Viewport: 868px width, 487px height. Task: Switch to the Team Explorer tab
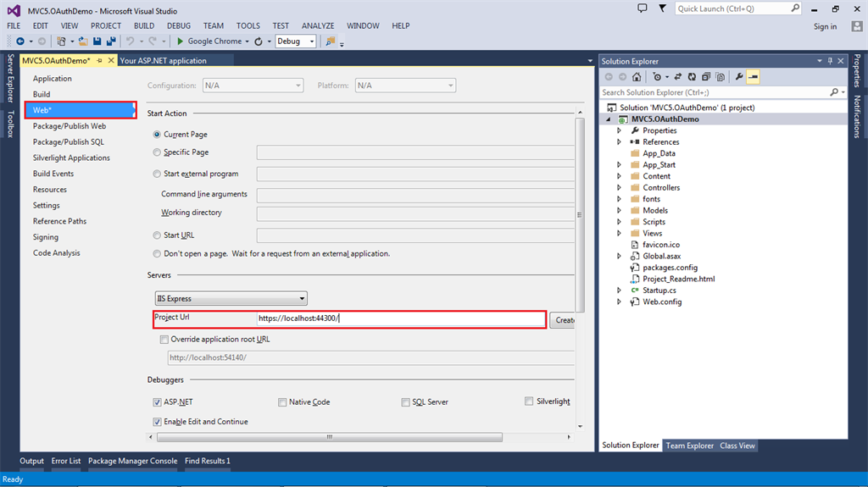(689, 445)
